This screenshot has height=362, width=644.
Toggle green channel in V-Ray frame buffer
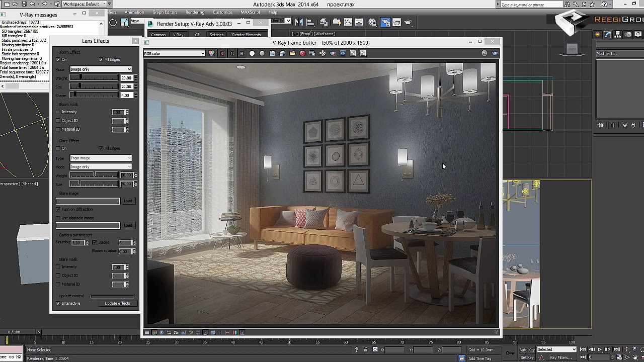coord(232,53)
